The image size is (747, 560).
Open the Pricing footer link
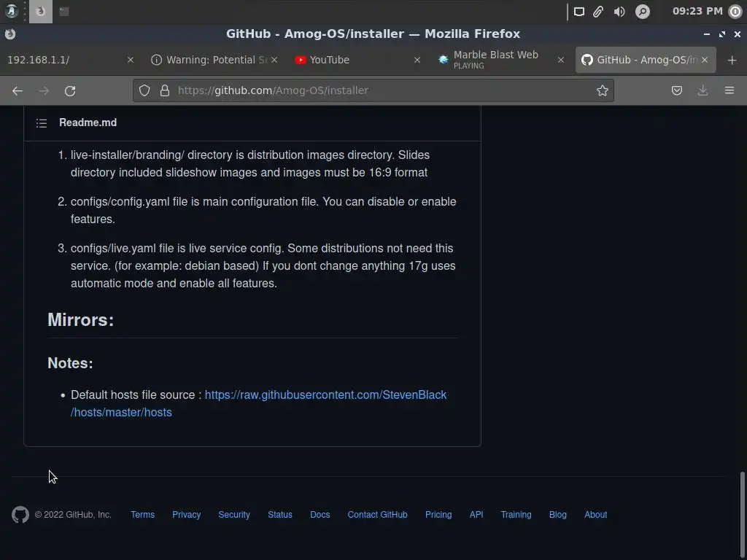(x=438, y=515)
